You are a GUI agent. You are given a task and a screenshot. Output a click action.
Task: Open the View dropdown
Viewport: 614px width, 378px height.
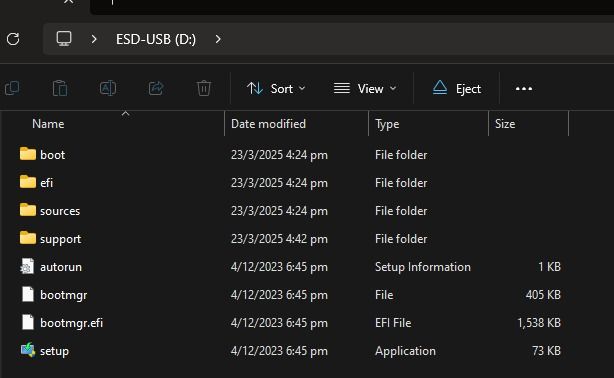[x=365, y=89]
